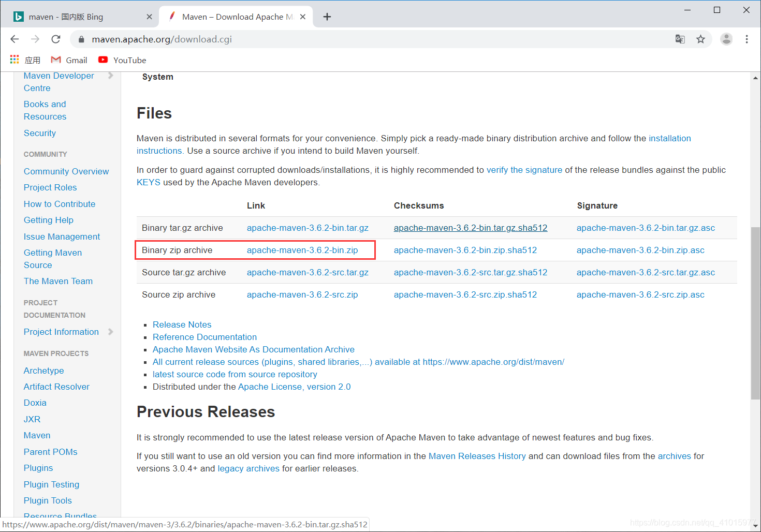Screen dimensions: 761x532
Task: Open Doxia project link
Action: point(35,403)
